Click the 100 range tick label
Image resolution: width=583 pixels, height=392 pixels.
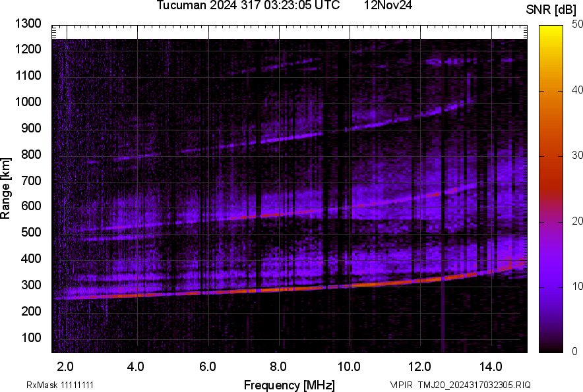pyautogui.click(x=31, y=338)
